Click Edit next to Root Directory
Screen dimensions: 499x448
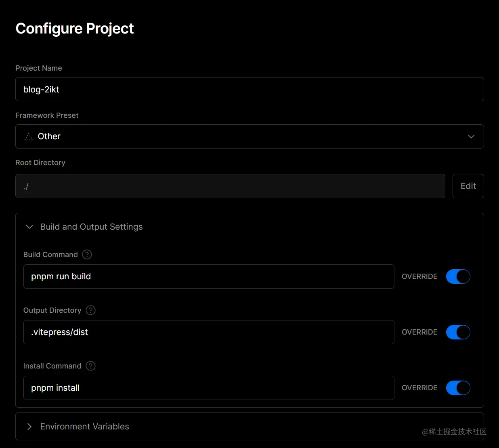click(x=468, y=186)
